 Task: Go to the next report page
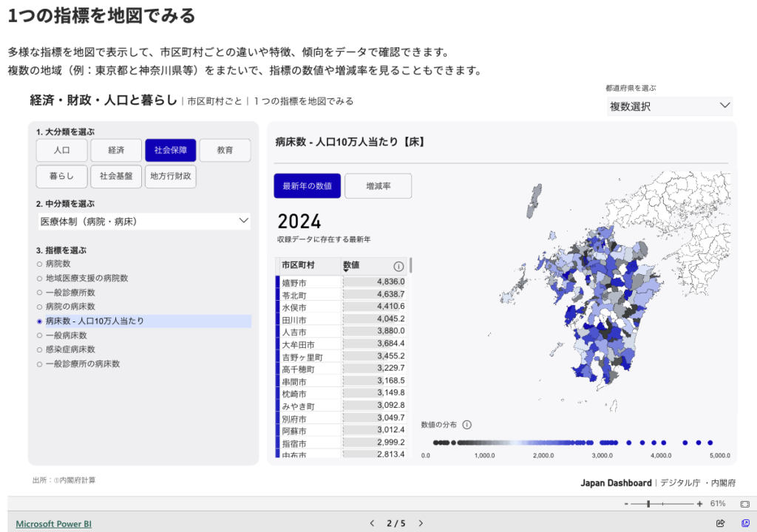point(421,523)
